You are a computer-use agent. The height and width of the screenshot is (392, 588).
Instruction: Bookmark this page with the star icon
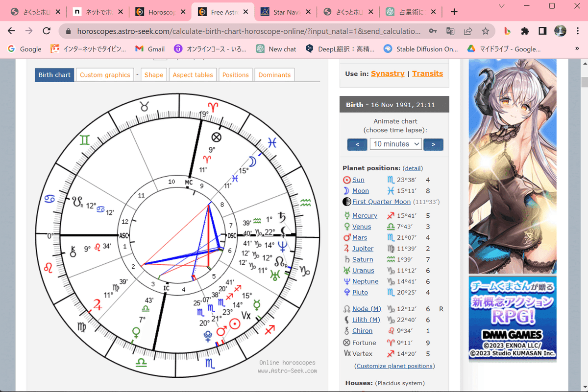point(485,31)
